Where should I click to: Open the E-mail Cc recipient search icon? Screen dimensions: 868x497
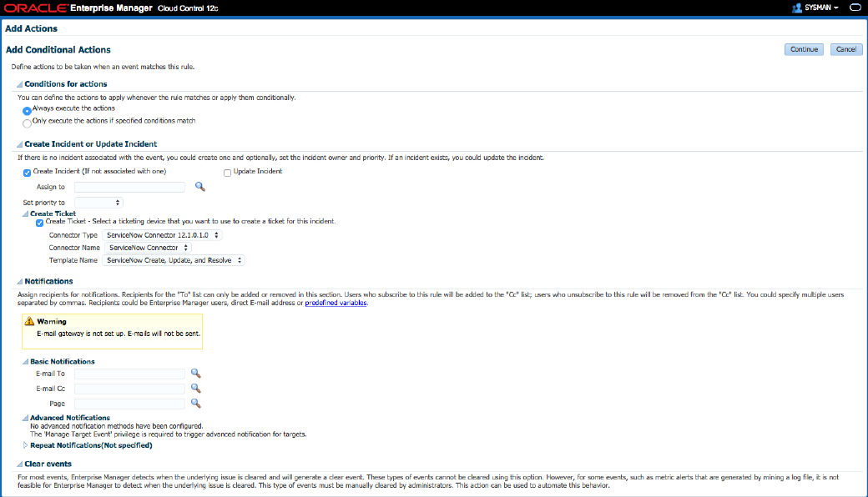[195, 388]
